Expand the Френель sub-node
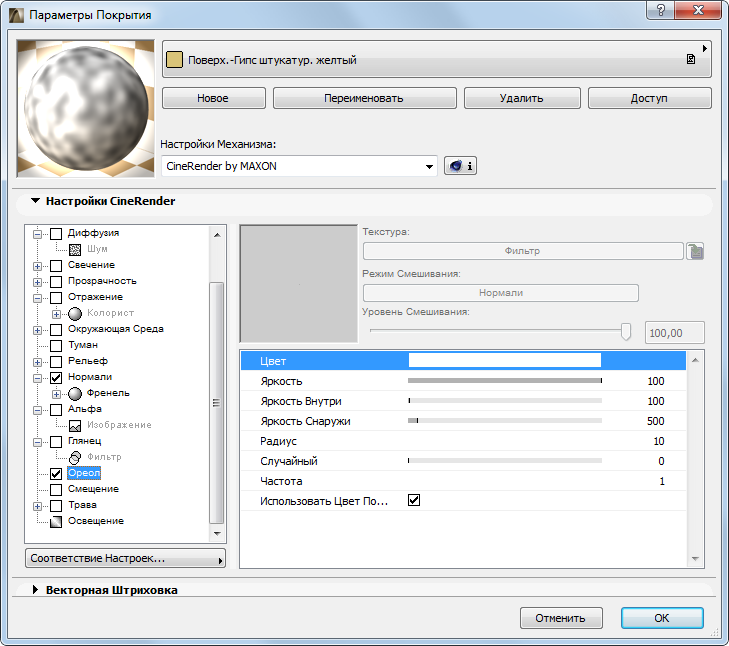The image size is (729, 646). (56, 394)
